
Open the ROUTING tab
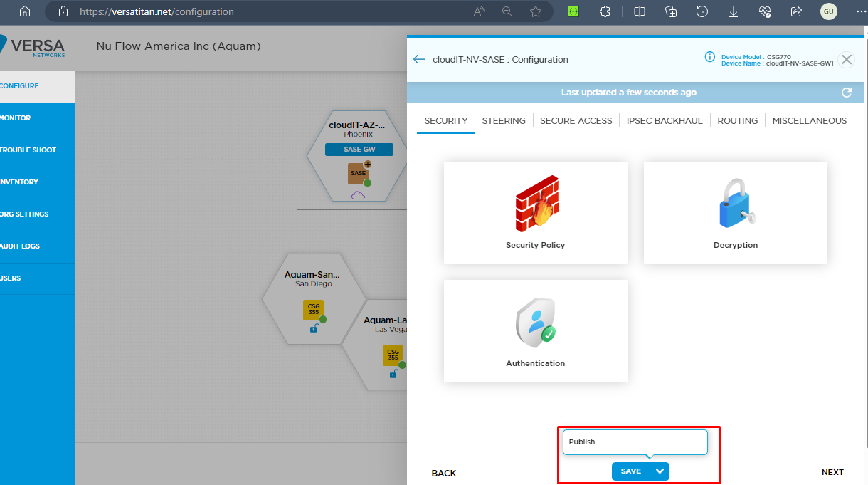pos(737,121)
